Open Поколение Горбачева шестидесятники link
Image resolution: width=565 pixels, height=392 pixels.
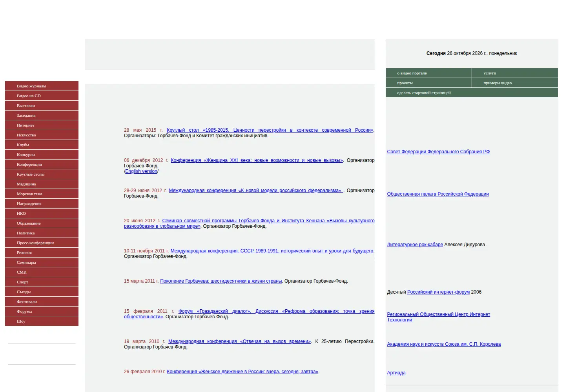coord(221,281)
